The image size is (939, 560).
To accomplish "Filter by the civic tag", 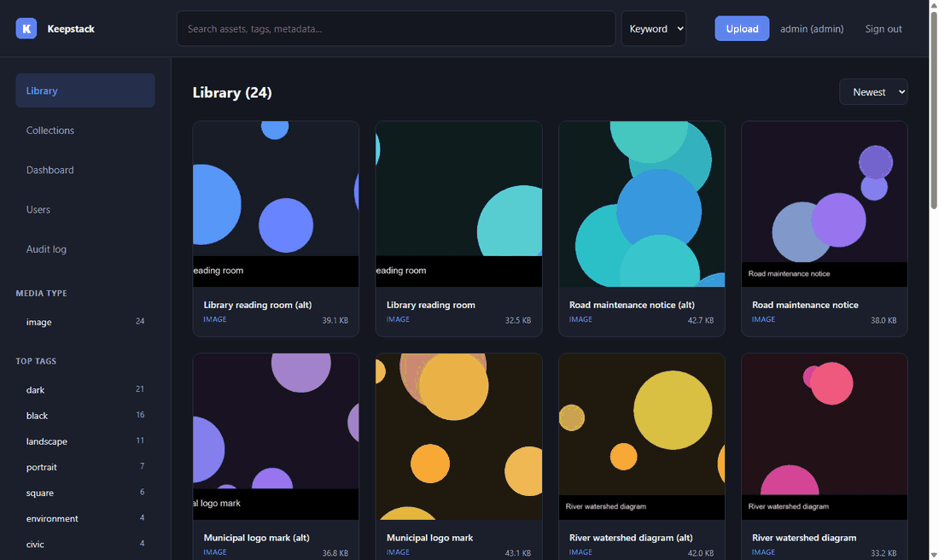I will [85, 544].
